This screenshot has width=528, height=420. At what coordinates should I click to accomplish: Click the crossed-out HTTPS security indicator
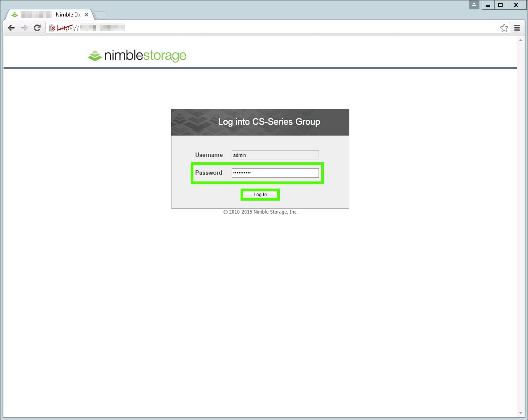53,28
